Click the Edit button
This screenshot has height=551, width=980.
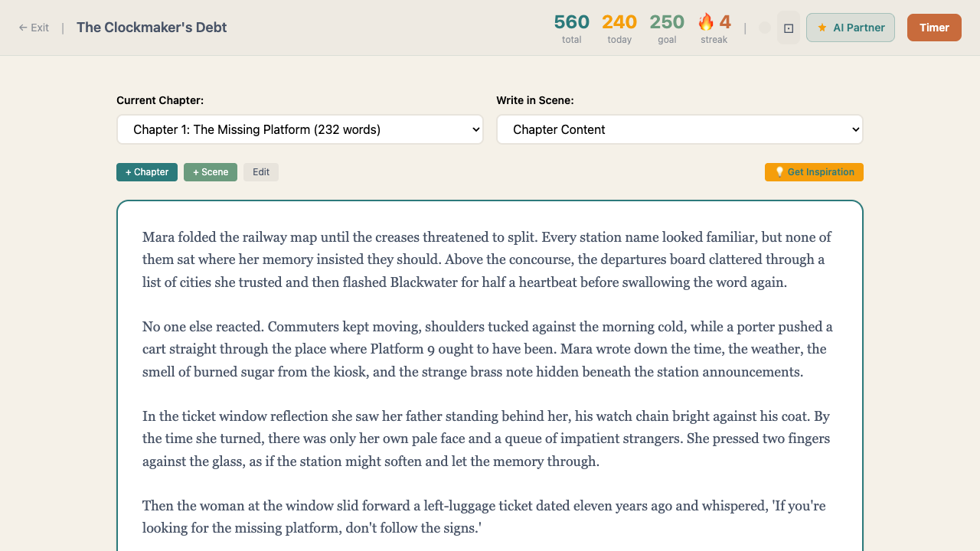260,171
